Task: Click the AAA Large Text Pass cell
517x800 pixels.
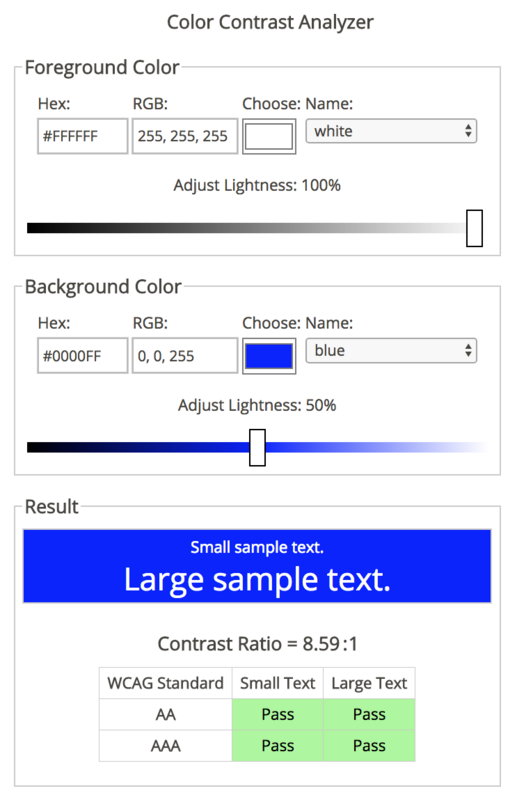Action: tap(369, 746)
